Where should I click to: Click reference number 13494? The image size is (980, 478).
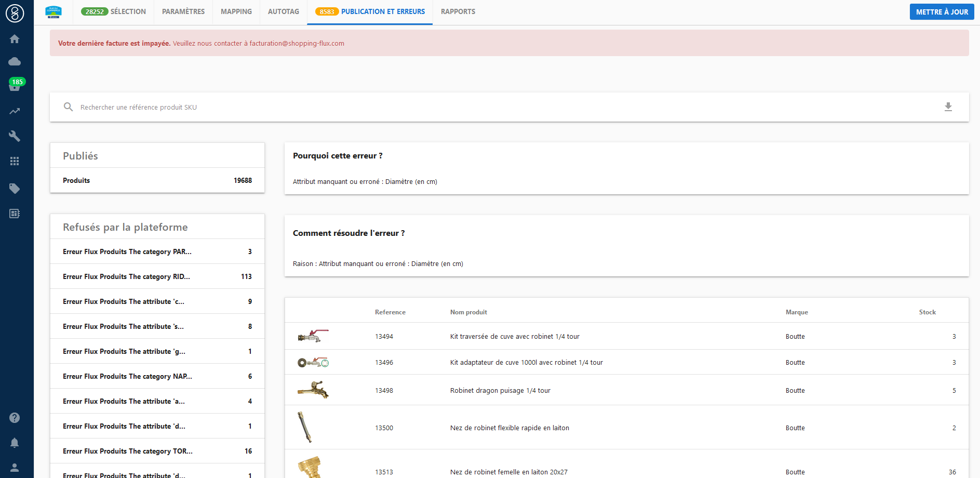tap(384, 337)
